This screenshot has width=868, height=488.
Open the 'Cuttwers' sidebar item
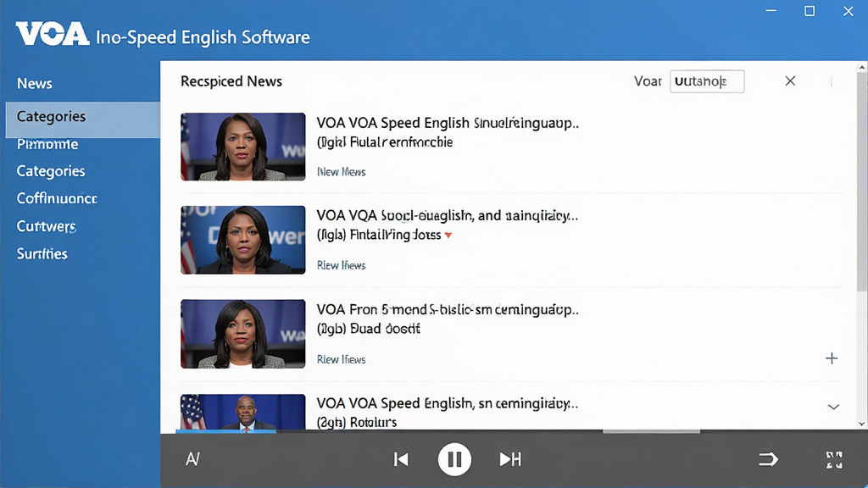47,225
